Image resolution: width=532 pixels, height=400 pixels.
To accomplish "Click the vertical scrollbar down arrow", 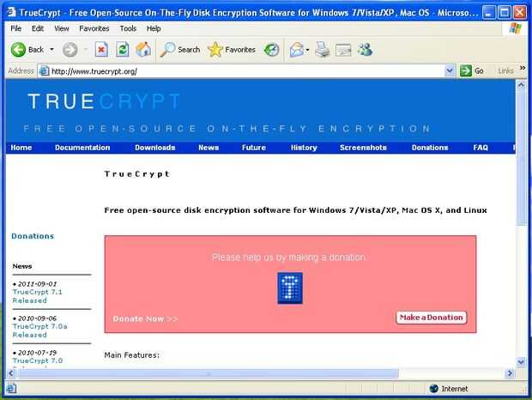I will pyautogui.click(x=521, y=362).
